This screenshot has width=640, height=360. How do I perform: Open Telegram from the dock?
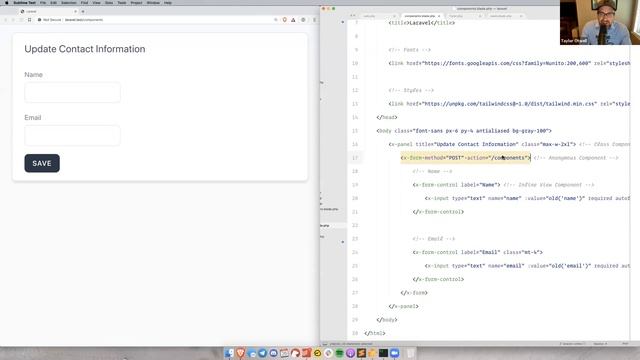pos(262,353)
